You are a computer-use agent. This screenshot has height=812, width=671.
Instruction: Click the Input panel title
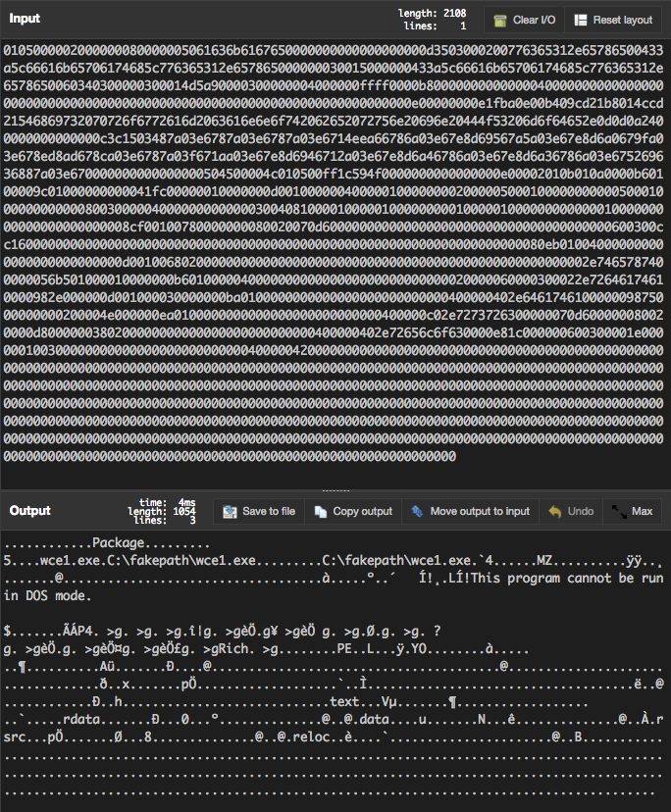coord(25,20)
